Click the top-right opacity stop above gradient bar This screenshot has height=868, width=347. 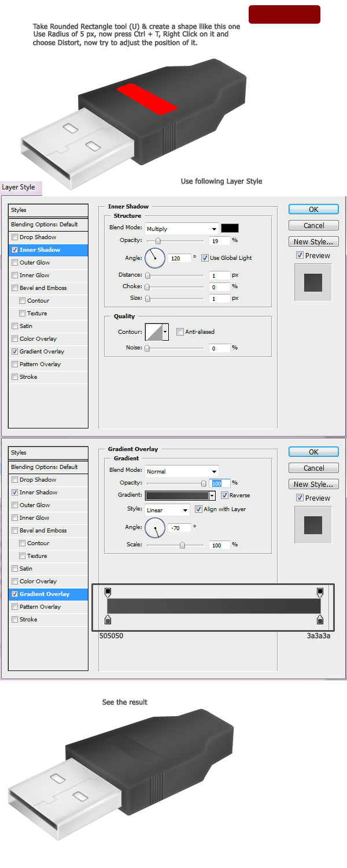click(320, 593)
